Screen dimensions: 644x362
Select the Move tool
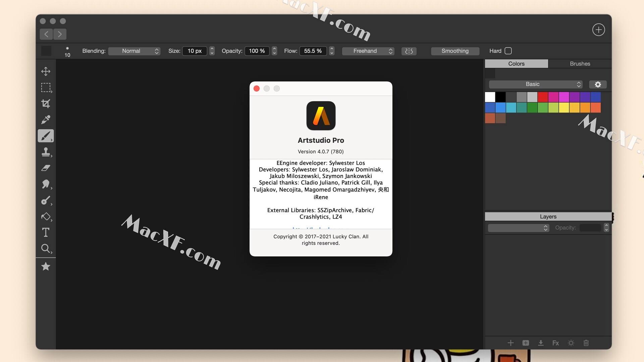coord(46,71)
